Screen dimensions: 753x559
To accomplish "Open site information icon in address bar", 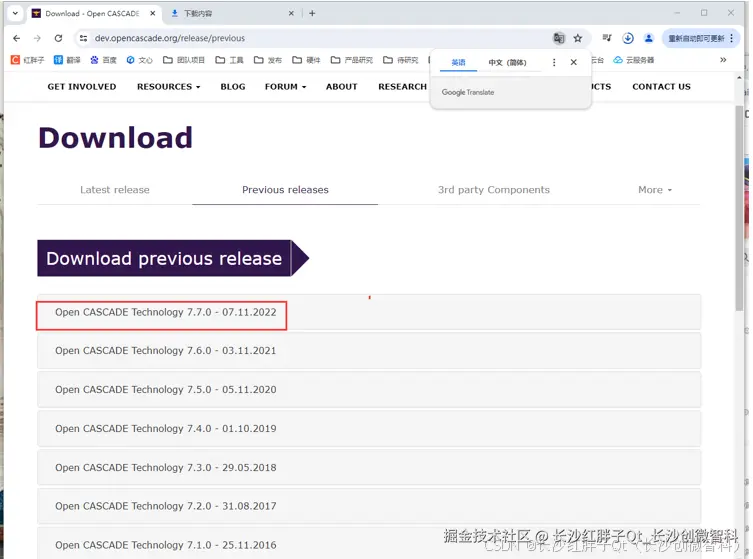I will click(x=84, y=38).
